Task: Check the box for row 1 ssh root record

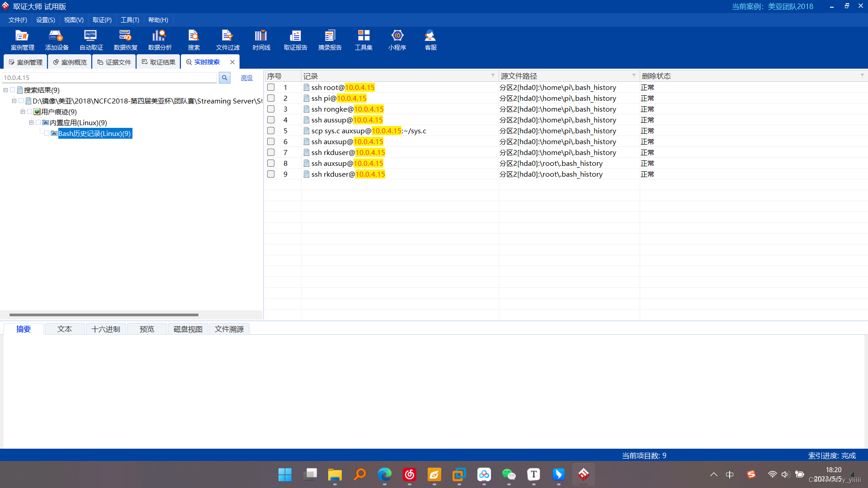Action: (271, 87)
